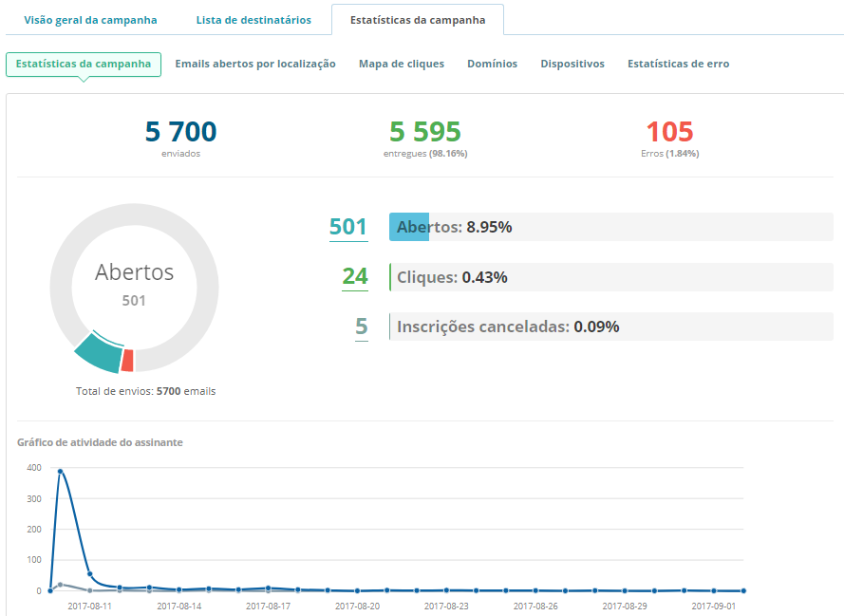View the Dispositivos statistics

[x=572, y=64]
